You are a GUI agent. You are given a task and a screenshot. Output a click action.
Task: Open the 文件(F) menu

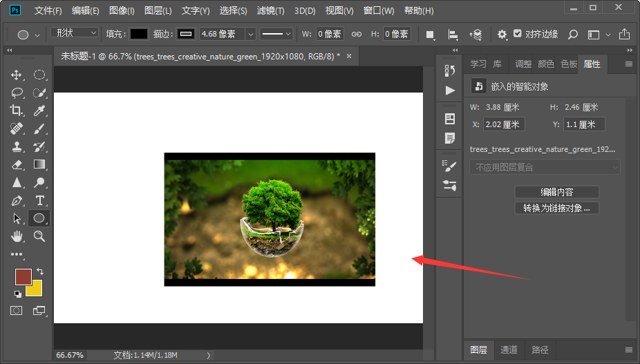tap(48, 10)
